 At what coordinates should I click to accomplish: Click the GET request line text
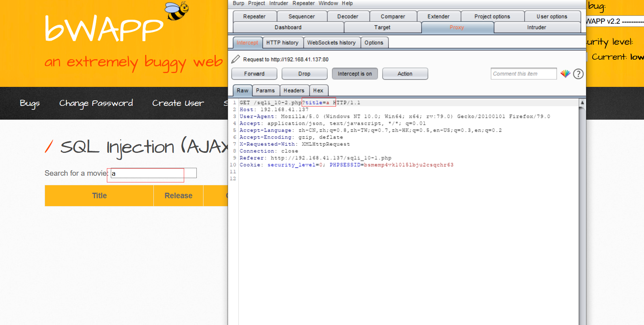(300, 103)
